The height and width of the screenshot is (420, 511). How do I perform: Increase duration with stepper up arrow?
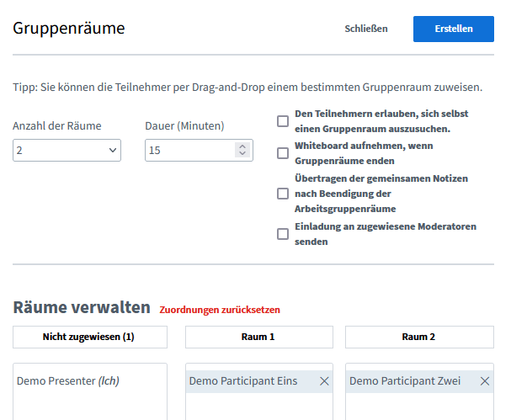coord(242,146)
